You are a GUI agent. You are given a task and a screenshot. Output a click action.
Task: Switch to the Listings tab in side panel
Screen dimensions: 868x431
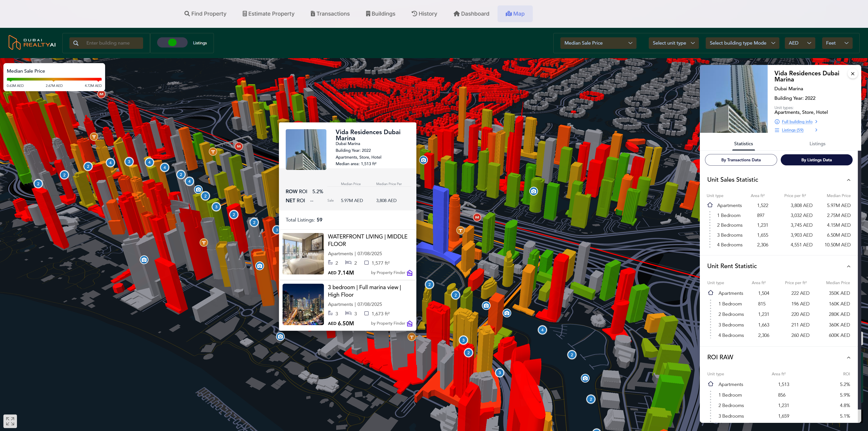point(817,144)
